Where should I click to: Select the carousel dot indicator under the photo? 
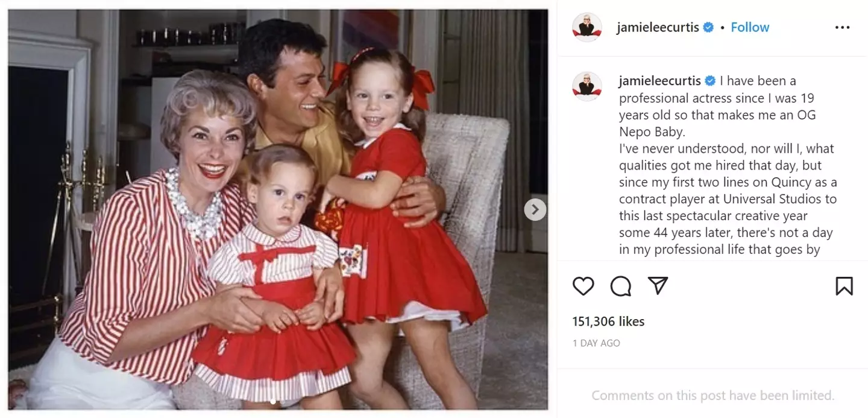272,401
